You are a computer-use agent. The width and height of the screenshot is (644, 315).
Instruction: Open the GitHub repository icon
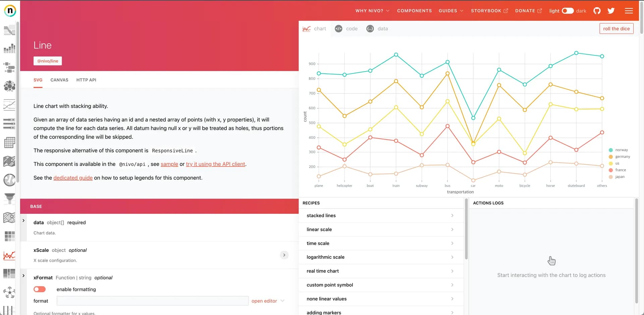point(597,11)
